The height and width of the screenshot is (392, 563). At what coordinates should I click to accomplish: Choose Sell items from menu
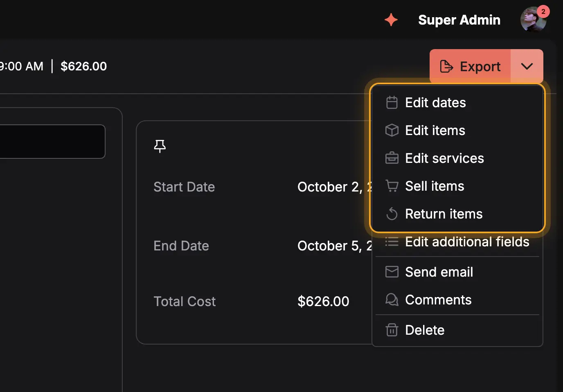(x=457, y=186)
